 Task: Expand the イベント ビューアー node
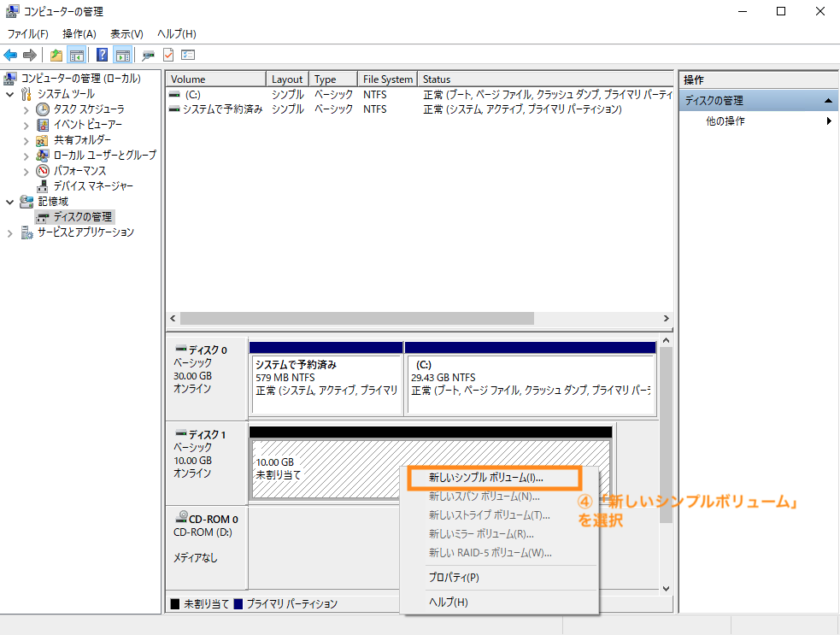click(26, 126)
